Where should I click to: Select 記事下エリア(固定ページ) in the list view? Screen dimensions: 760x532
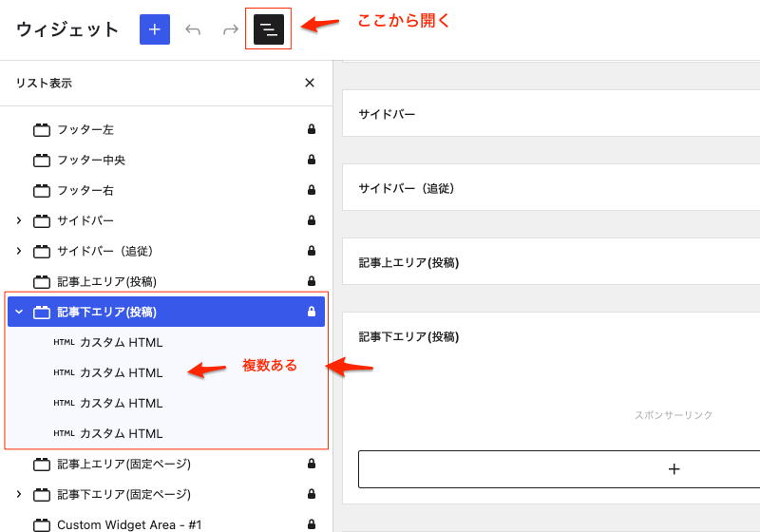(166, 494)
